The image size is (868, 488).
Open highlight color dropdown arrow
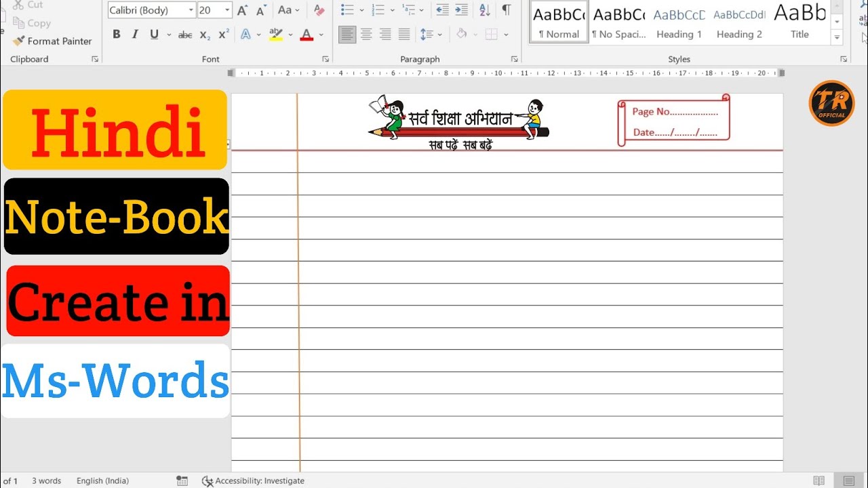coord(290,35)
